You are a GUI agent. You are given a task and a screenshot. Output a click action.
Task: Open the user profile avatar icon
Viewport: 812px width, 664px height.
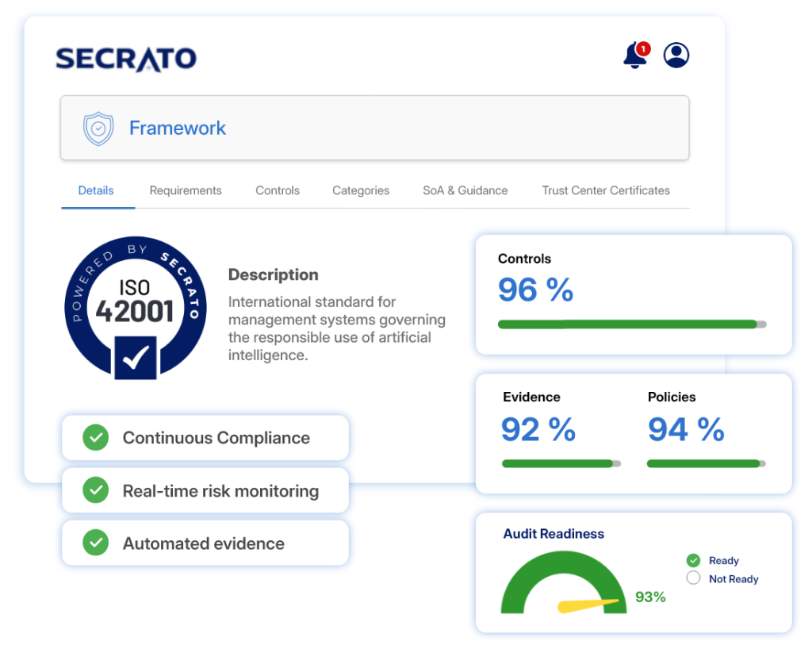[x=676, y=55]
